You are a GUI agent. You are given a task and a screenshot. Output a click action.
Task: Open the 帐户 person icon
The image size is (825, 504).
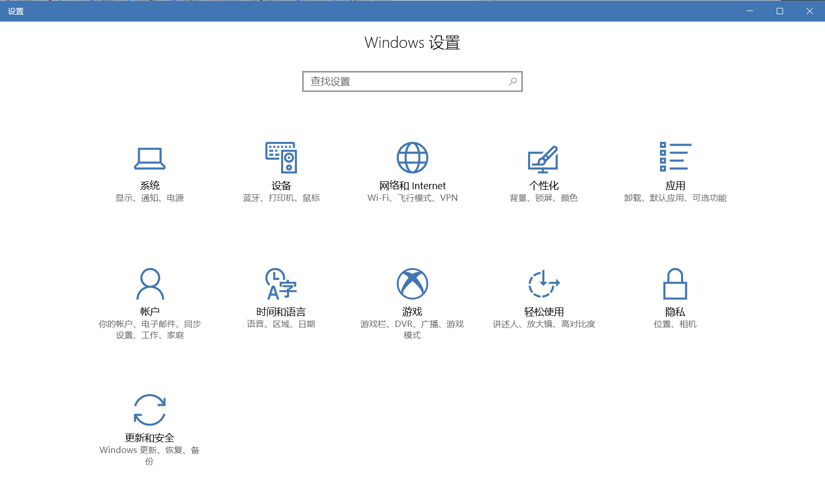[150, 284]
